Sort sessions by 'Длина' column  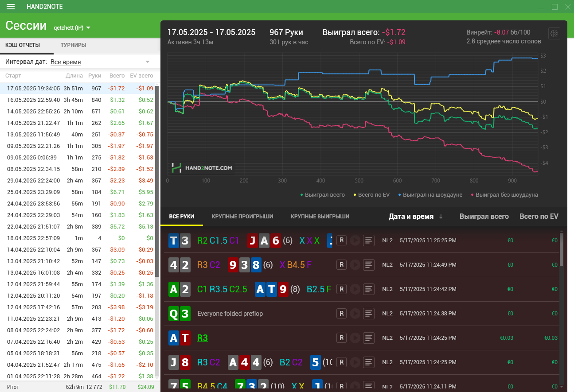(x=74, y=76)
